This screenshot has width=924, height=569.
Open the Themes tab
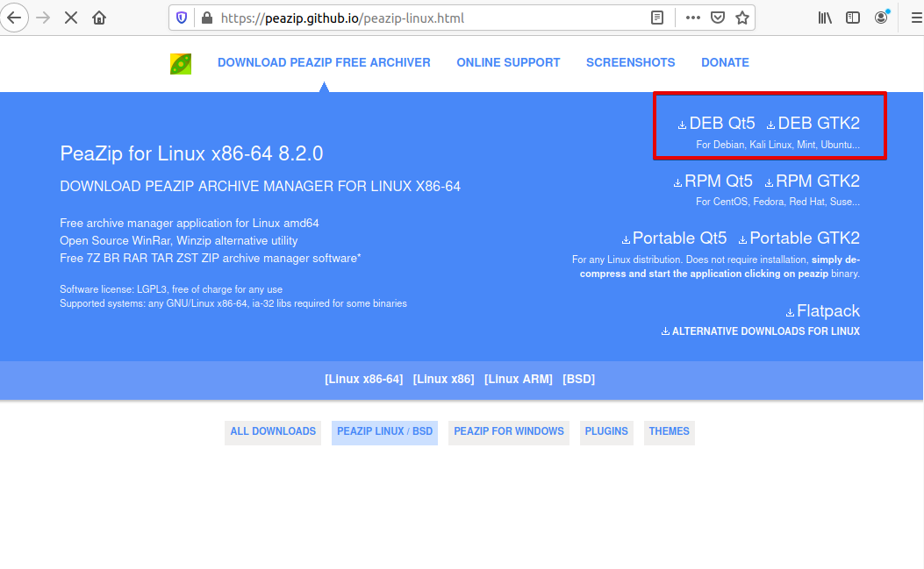(670, 432)
